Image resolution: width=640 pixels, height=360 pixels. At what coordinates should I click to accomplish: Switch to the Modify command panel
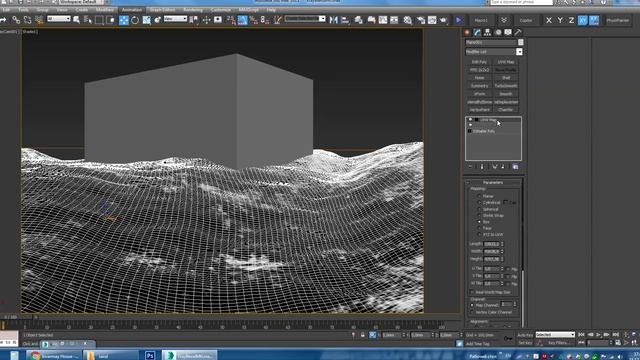(x=477, y=32)
